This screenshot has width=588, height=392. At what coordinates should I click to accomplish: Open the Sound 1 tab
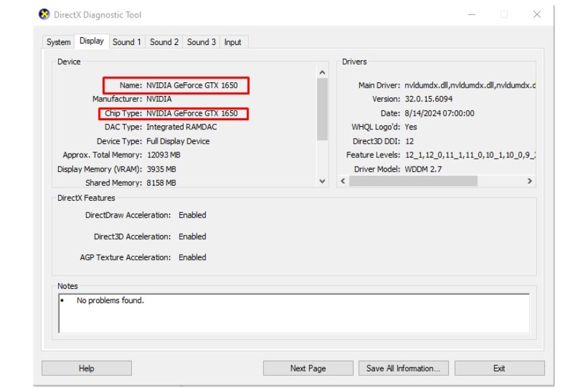click(127, 42)
